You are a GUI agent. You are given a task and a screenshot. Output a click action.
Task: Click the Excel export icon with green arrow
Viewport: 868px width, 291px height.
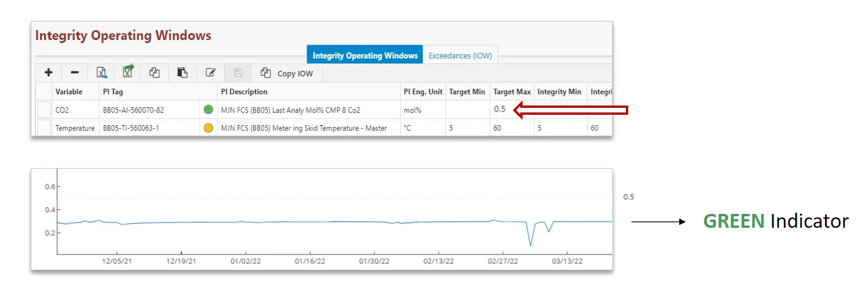128,72
